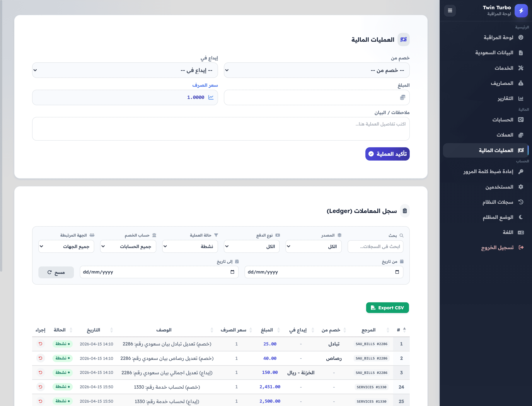Open the خصم من account dropdown
The width and height of the screenshot is (532, 406).
click(317, 70)
